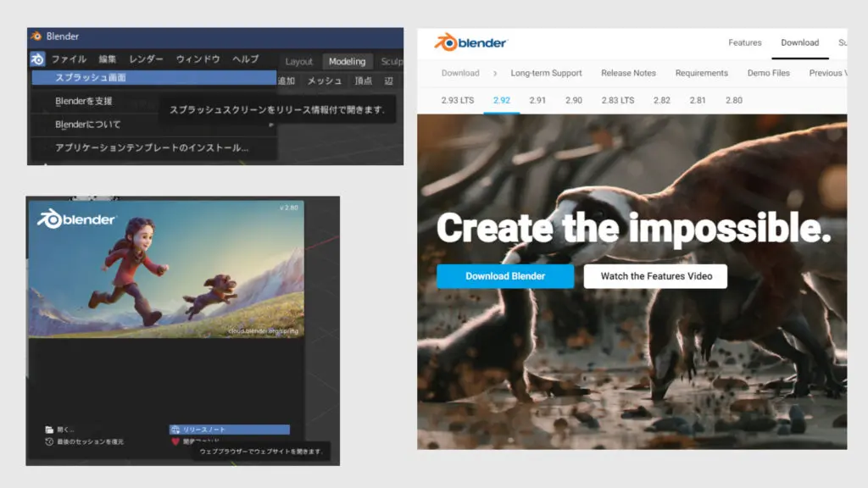Click 最後のセッションを復元 on splash
The height and width of the screenshot is (488, 868).
point(90,441)
